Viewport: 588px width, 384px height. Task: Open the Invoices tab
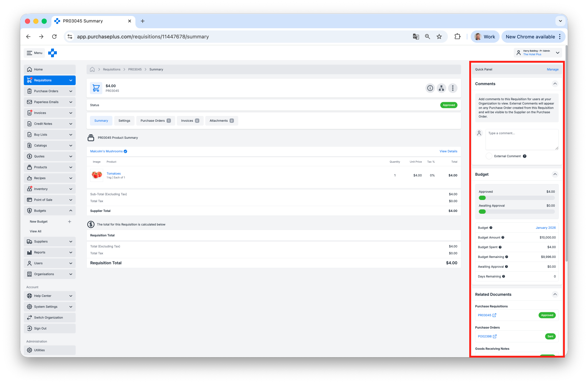pos(190,121)
